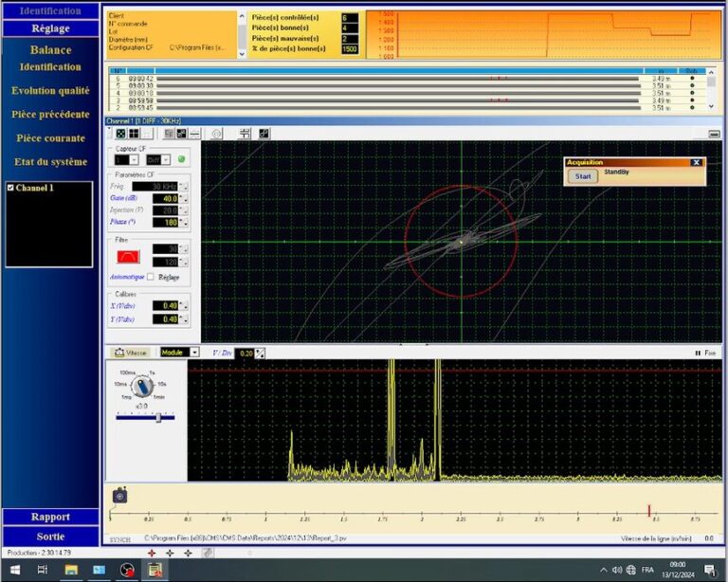Click the camera snapshot icon above timeline
This screenshot has height=582, width=728.
(x=119, y=496)
